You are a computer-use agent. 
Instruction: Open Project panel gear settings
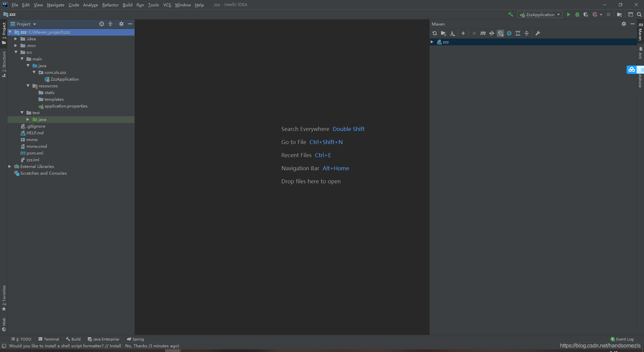point(121,24)
